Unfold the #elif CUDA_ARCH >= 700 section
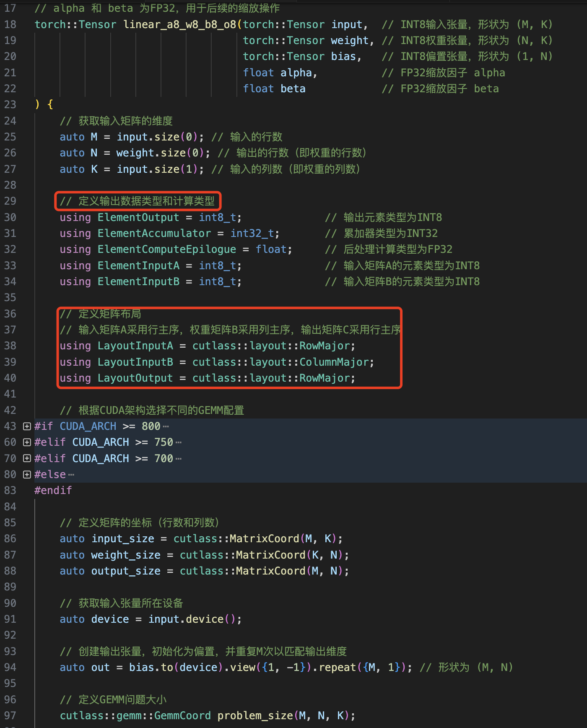This screenshot has height=728, width=587. click(x=27, y=458)
